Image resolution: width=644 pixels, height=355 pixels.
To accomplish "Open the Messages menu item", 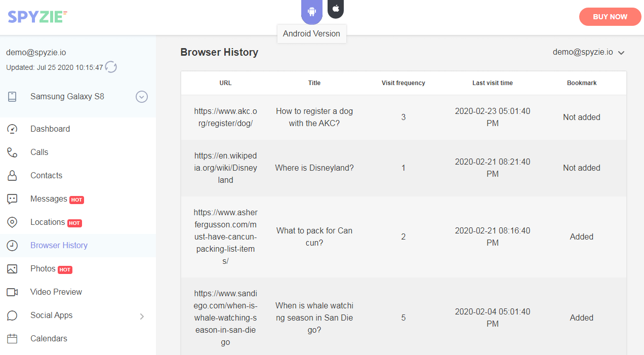I will pos(49,199).
